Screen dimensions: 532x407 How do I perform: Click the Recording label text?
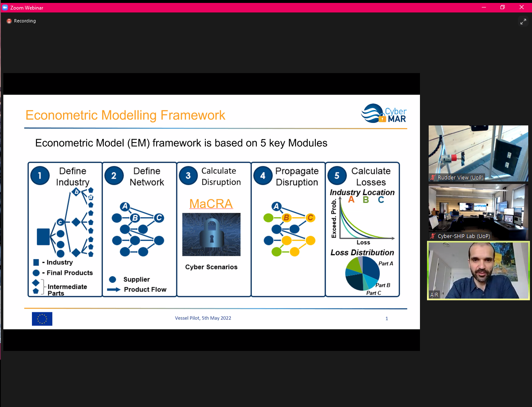click(x=25, y=21)
